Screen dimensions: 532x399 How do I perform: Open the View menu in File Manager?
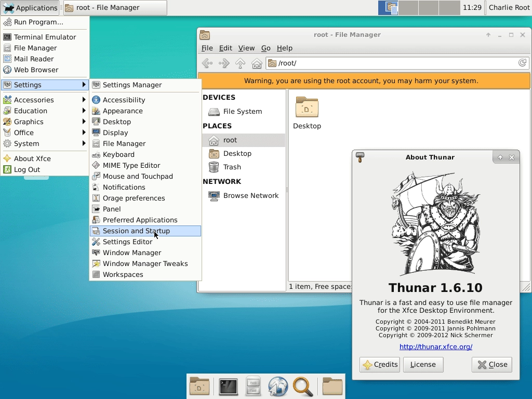[246, 48]
